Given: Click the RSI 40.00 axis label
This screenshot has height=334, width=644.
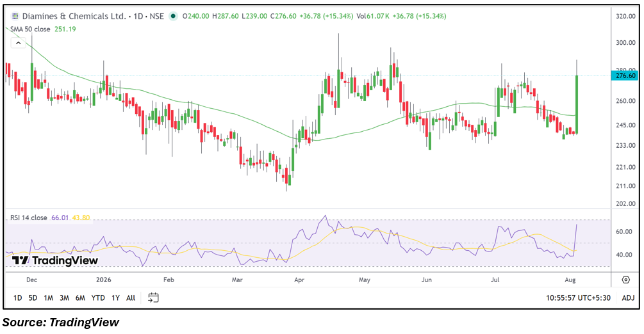Looking at the screenshot, I should coord(624,255).
